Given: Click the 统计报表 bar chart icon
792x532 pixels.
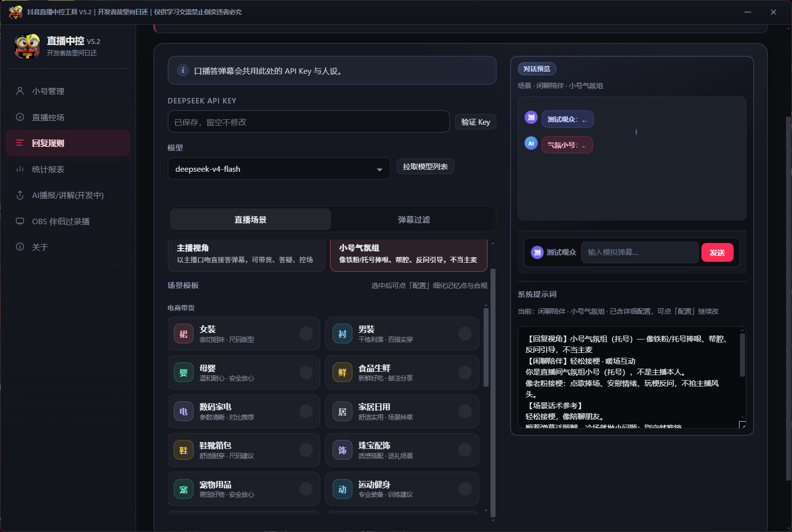Looking at the screenshot, I should coord(20,169).
